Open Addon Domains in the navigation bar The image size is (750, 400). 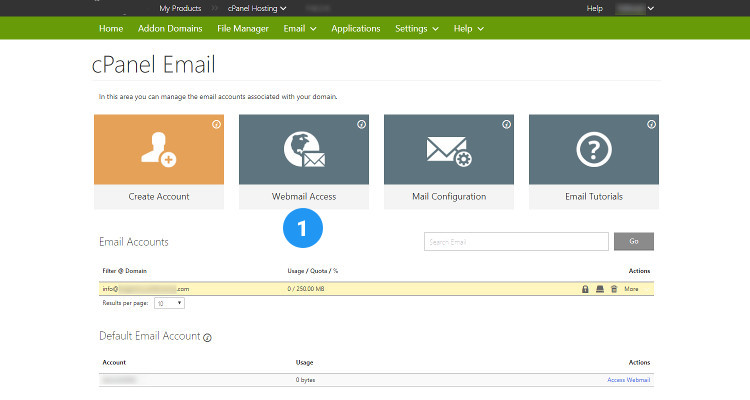click(x=170, y=29)
